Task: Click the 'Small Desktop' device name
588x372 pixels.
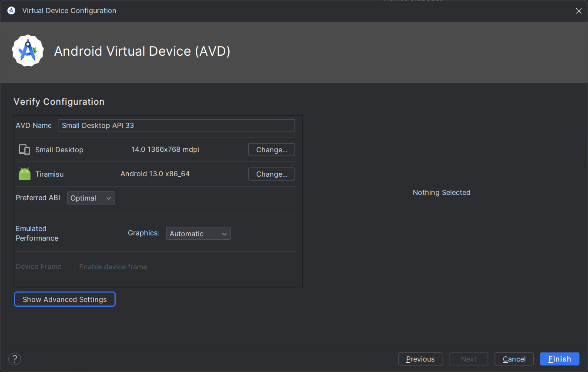Action: 59,150
